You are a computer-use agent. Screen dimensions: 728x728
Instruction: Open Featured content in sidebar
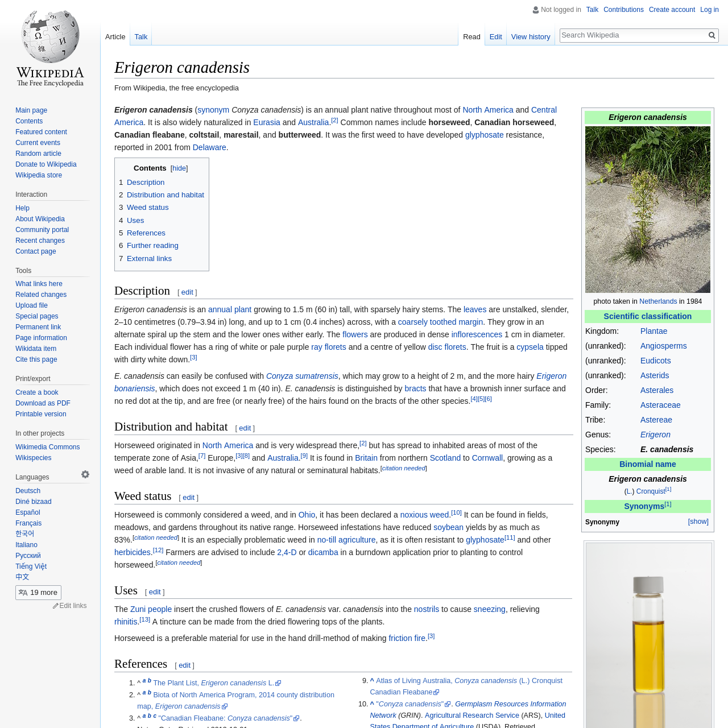[x=41, y=132]
